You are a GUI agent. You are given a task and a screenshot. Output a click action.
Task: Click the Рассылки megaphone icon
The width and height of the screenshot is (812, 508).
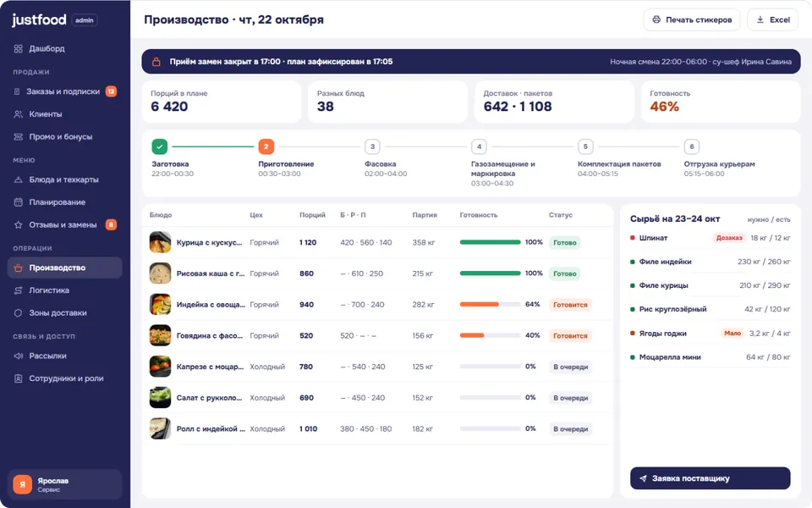[x=18, y=356]
